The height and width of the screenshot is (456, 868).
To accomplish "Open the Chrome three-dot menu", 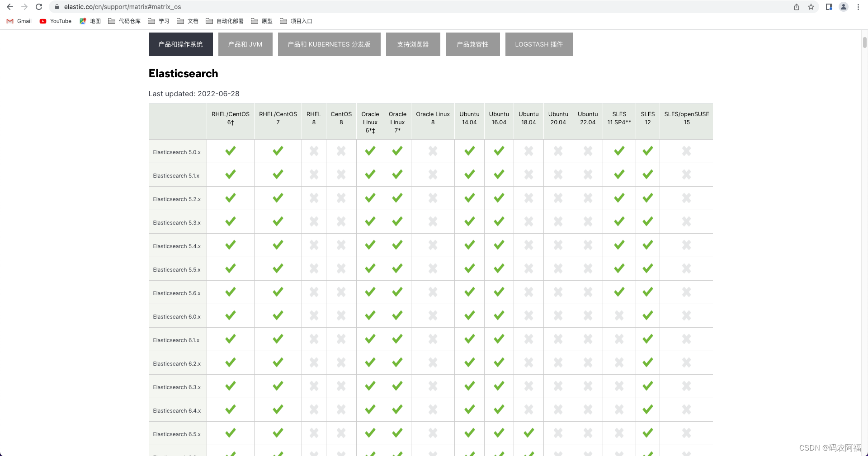I will coord(858,7).
